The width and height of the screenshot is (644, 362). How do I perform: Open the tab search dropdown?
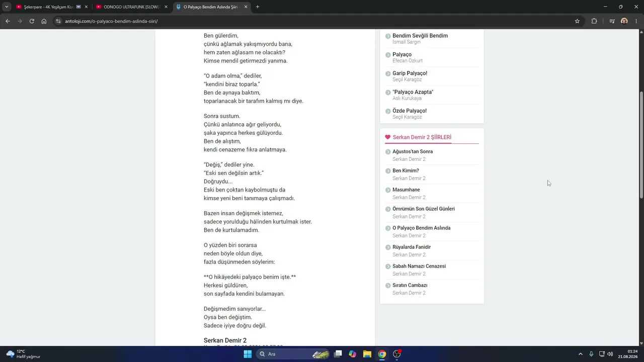7,7
